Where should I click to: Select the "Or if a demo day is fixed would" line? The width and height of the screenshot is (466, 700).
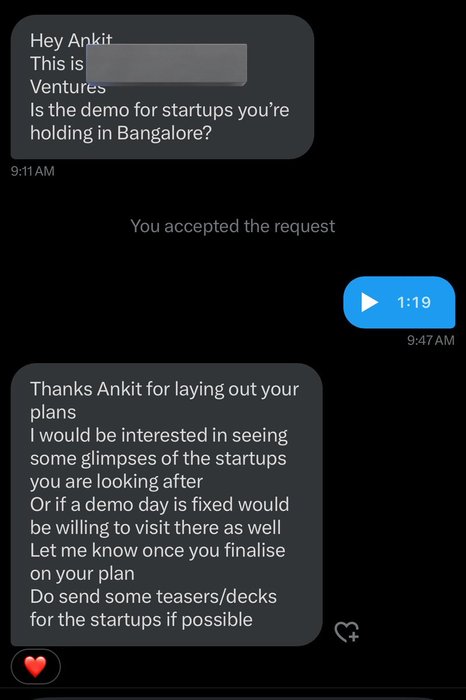coord(159,505)
